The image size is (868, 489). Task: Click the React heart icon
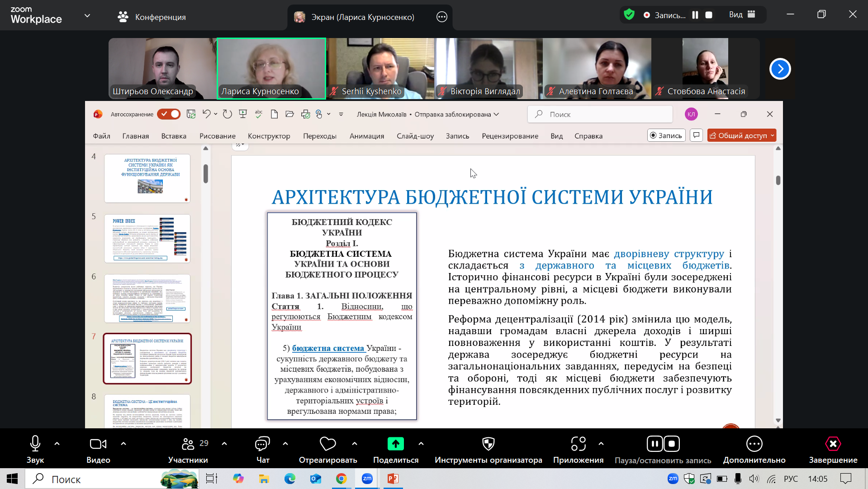(327, 444)
